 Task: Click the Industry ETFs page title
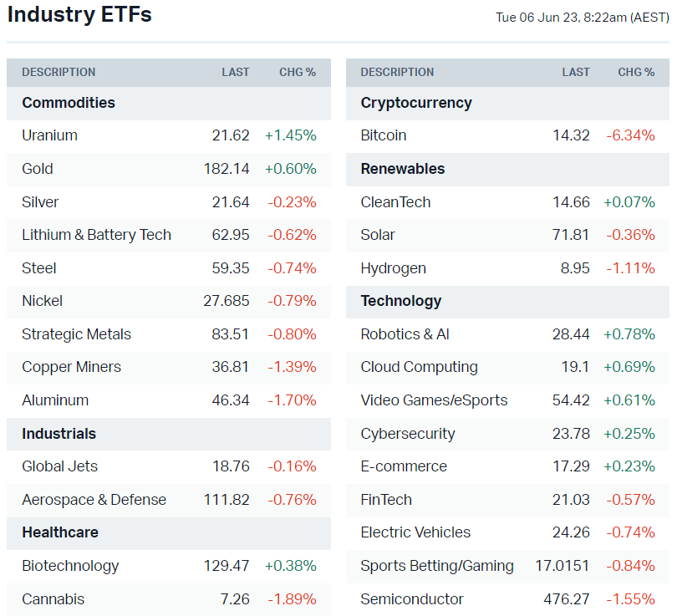tap(79, 15)
